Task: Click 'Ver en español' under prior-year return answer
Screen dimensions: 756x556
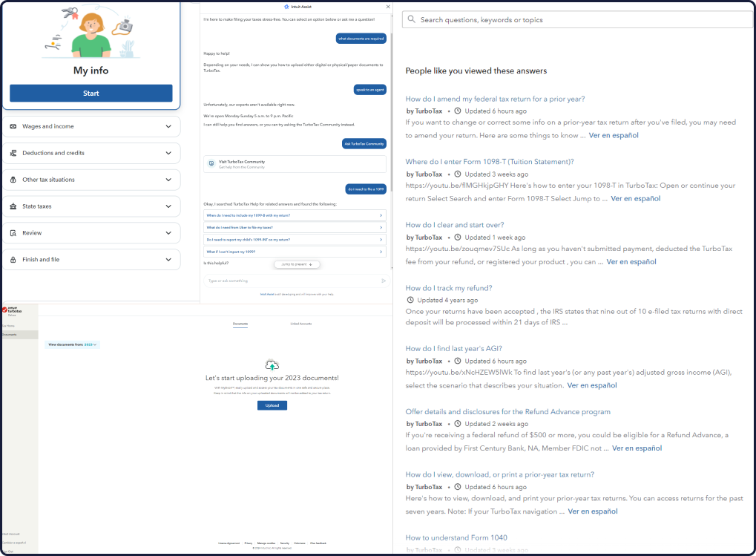Action: coord(593,511)
